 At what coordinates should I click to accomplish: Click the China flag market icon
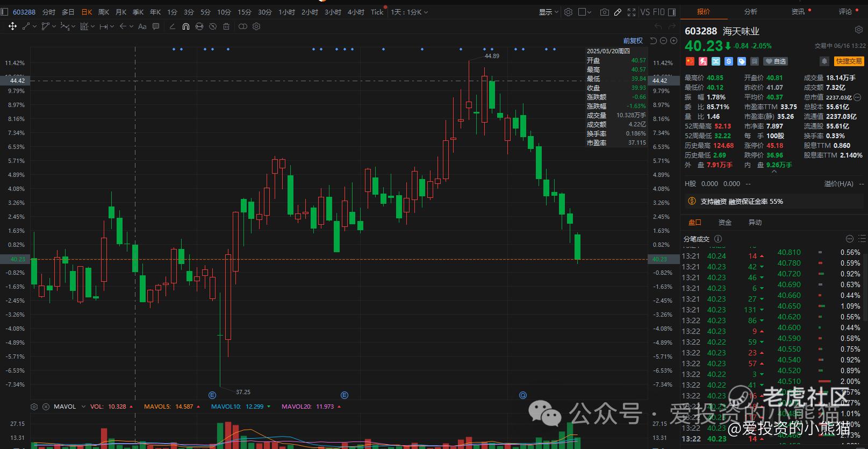pyautogui.click(x=690, y=61)
